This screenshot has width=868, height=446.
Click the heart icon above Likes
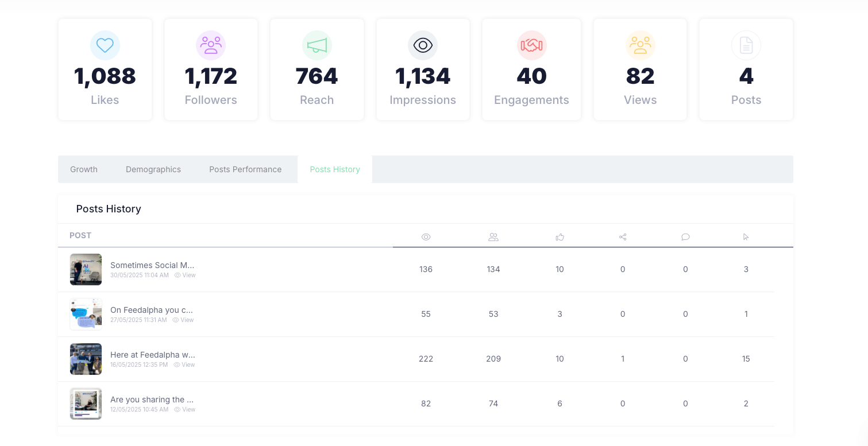tap(105, 45)
